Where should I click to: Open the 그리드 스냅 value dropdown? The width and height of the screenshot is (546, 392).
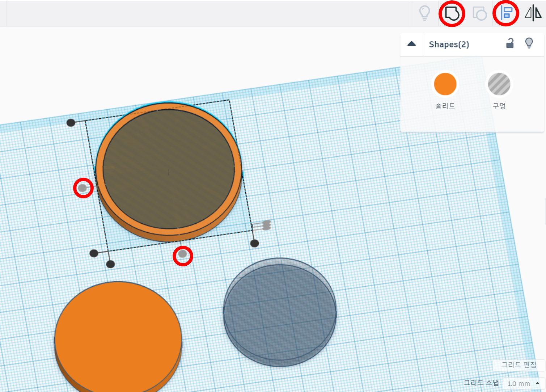click(x=521, y=383)
